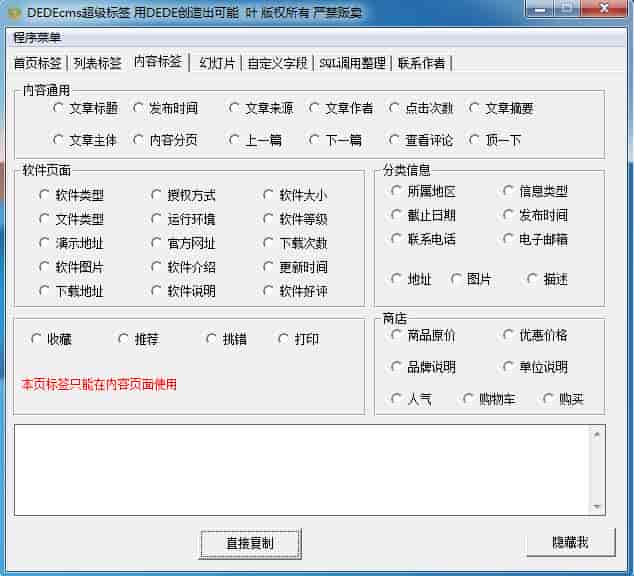
Task: Select the 截止日期 radio button
Action: click(423, 215)
